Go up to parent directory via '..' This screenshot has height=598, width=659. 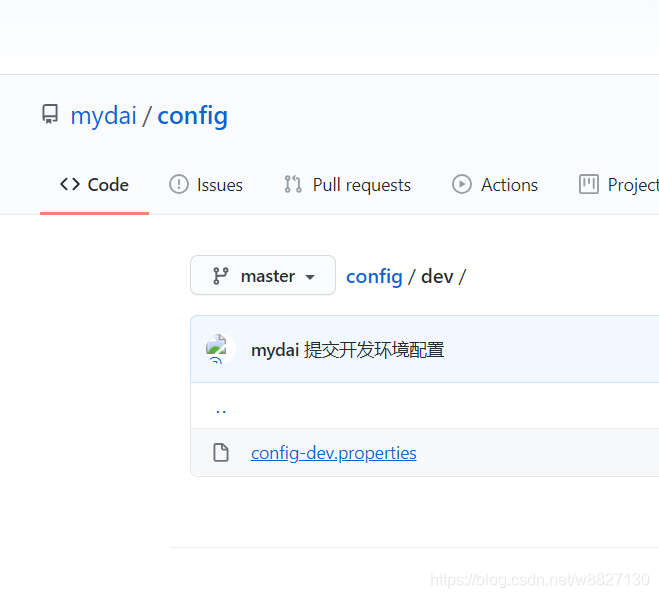pyautogui.click(x=221, y=411)
